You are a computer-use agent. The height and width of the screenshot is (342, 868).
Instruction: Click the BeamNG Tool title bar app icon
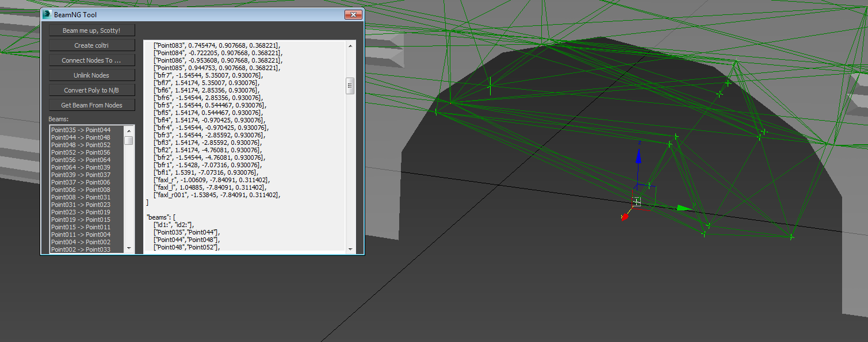click(x=47, y=14)
